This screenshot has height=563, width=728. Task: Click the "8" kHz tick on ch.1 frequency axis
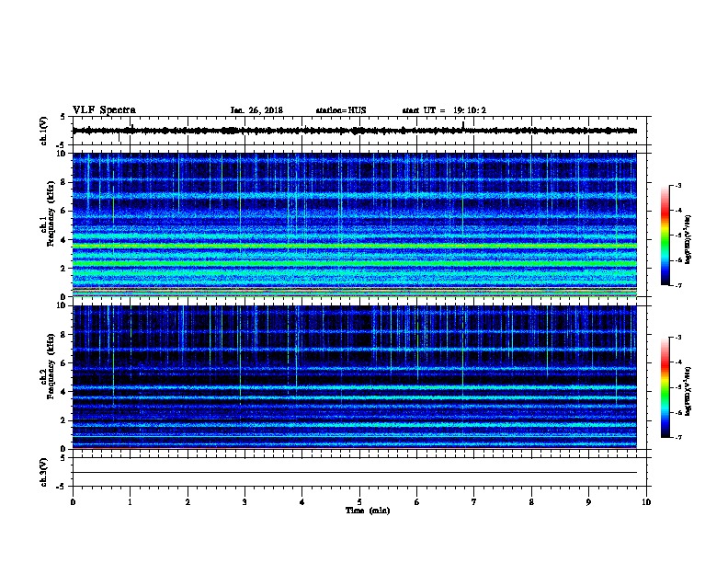[x=64, y=182]
